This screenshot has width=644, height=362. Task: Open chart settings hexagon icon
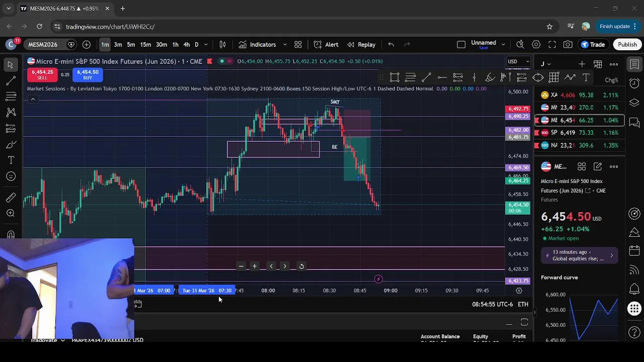(x=536, y=44)
